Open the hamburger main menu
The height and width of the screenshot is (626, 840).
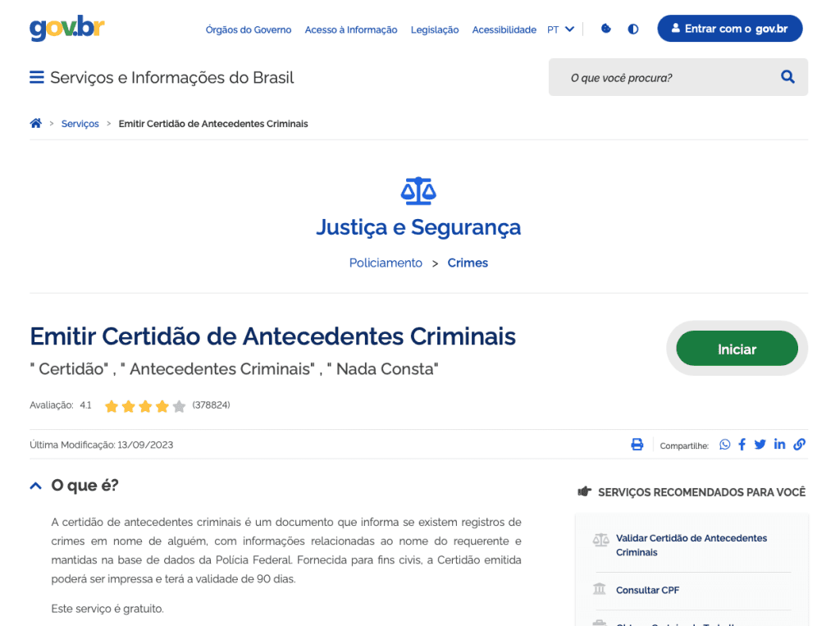[36, 77]
